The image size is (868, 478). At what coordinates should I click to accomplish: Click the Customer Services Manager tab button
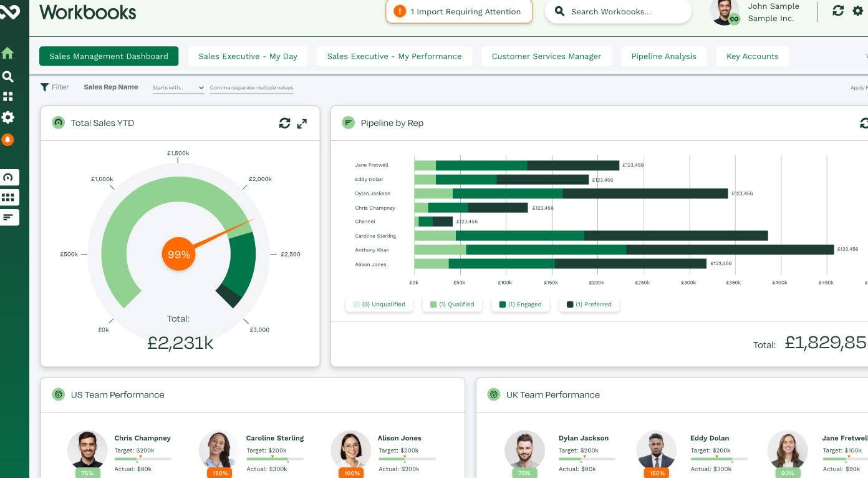click(546, 56)
